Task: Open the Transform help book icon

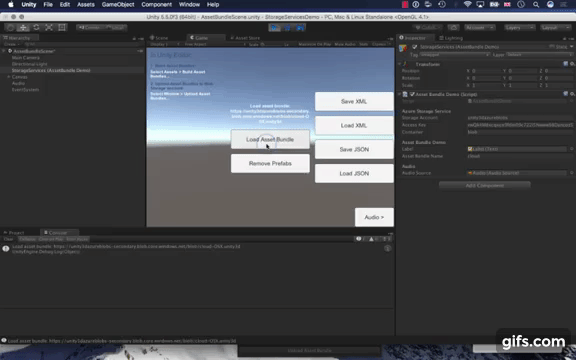Action: point(566,64)
